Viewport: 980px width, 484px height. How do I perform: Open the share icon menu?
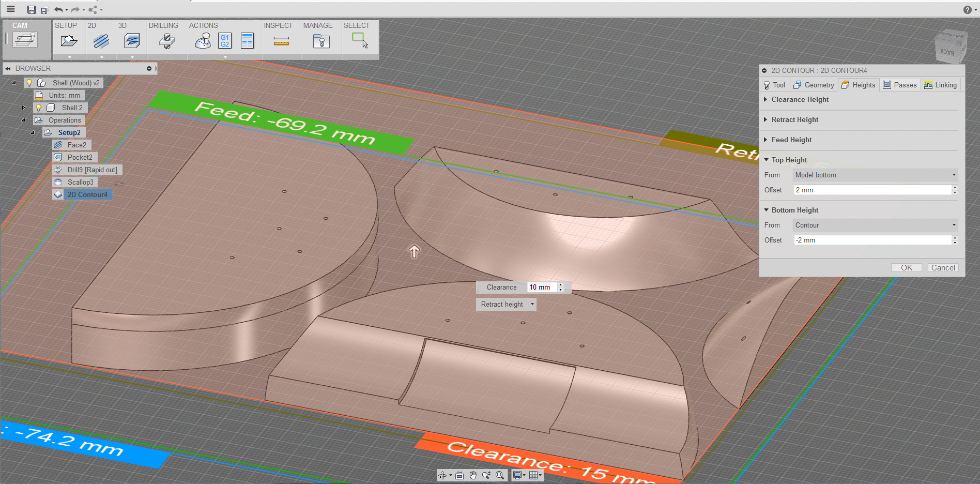tap(93, 10)
